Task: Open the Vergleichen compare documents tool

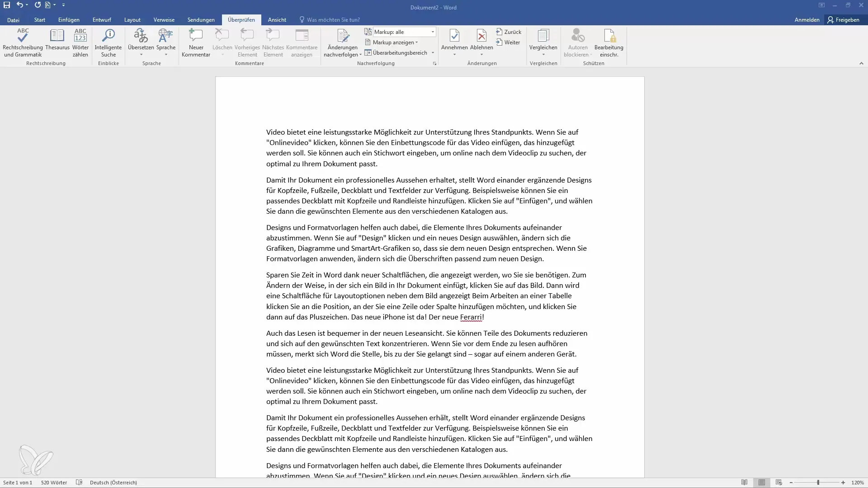Action: pos(543,43)
